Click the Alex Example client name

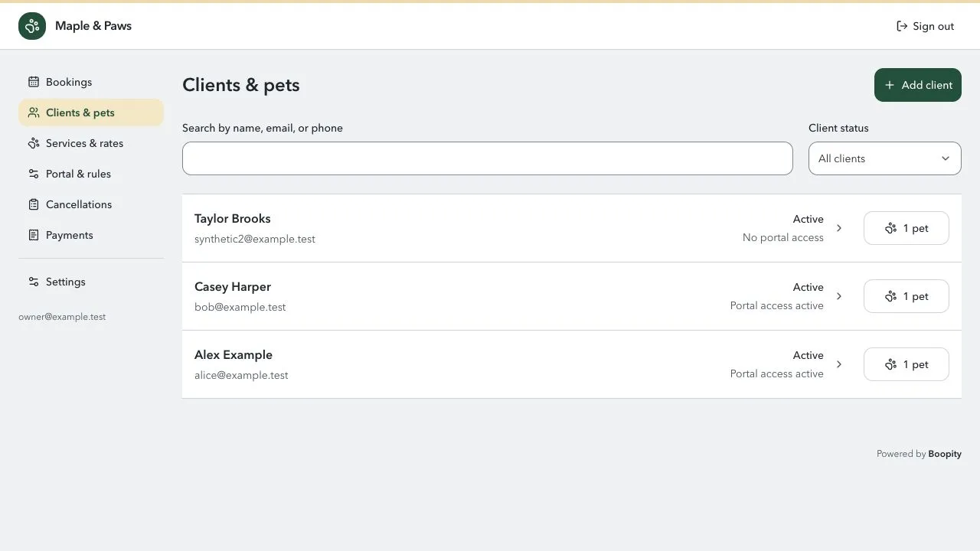click(234, 355)
